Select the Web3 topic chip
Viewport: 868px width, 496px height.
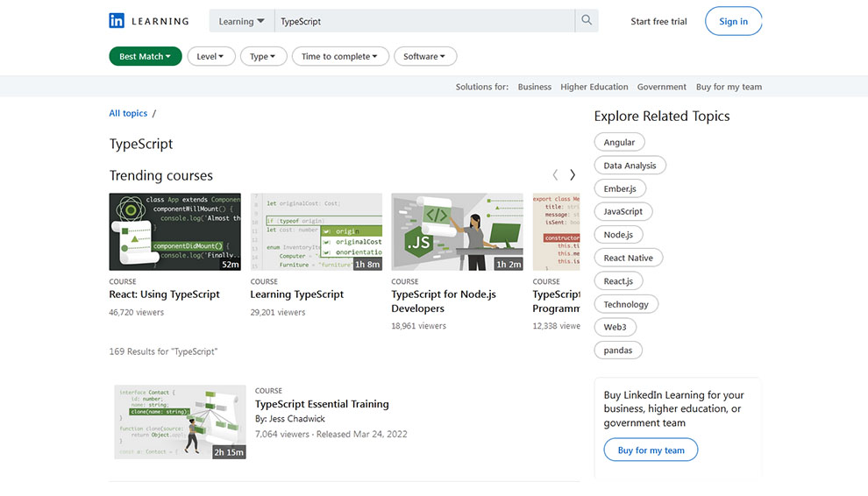click(x=615, y=327)
